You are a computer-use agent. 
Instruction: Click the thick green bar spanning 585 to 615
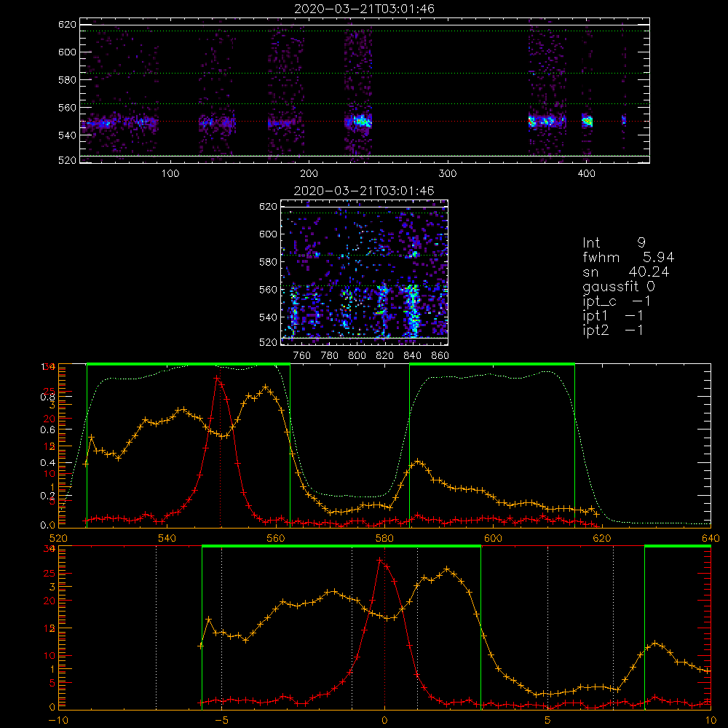click(492, 365)
